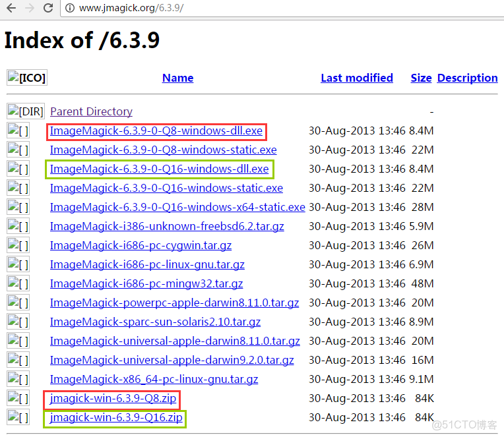The height and width of the screenshot is (437, 504).
Task: Click the DIR icon beside Parent Directory
Action: 26,111
